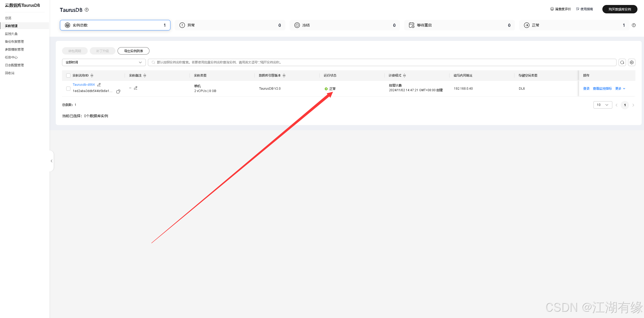Open 监控大盘 in sidebar menu

point(11,34)
